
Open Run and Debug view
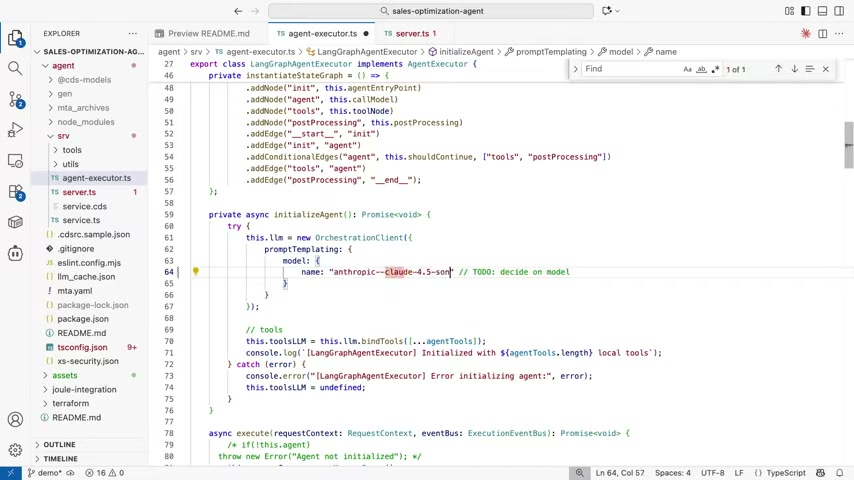pyautogui.click(x=15, y=130)
